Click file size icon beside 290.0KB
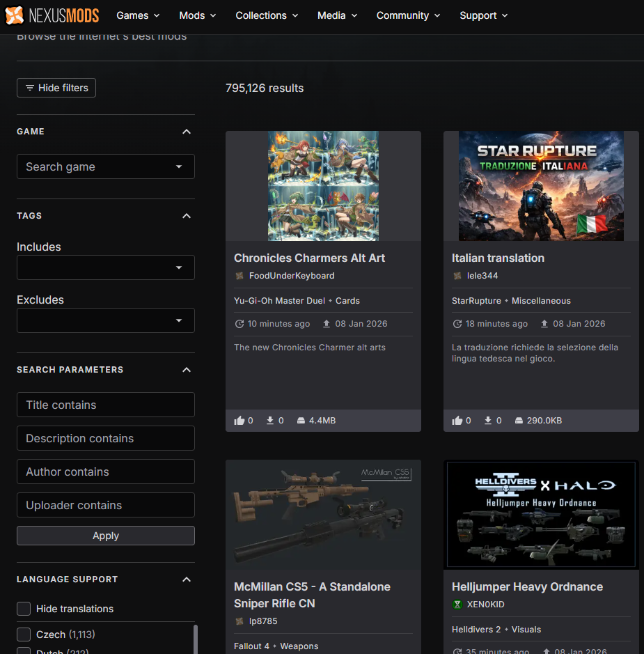This screenshot has width=644, height=654. [x=519, y=421]
